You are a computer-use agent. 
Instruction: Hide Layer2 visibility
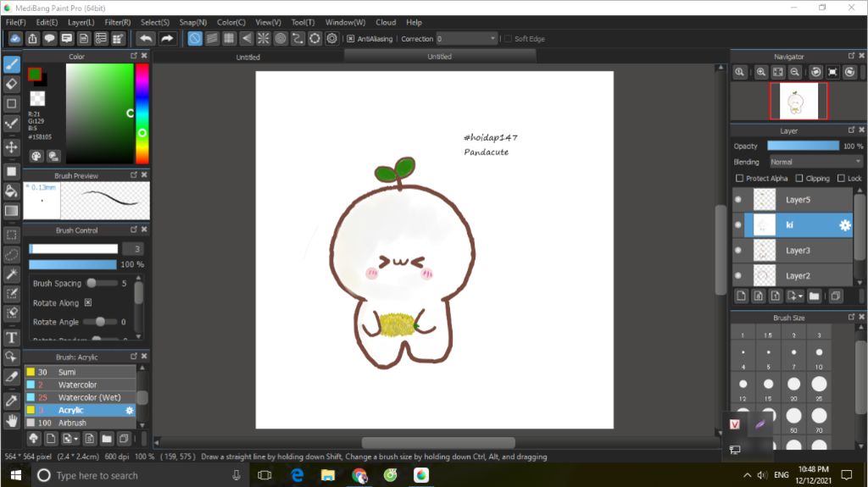coord(738,275)
